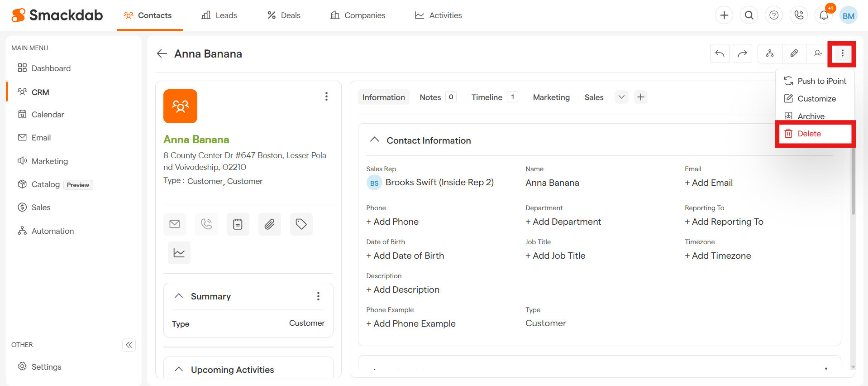Expand the more tabs dropdown chevron

click(x=621, y=97)
